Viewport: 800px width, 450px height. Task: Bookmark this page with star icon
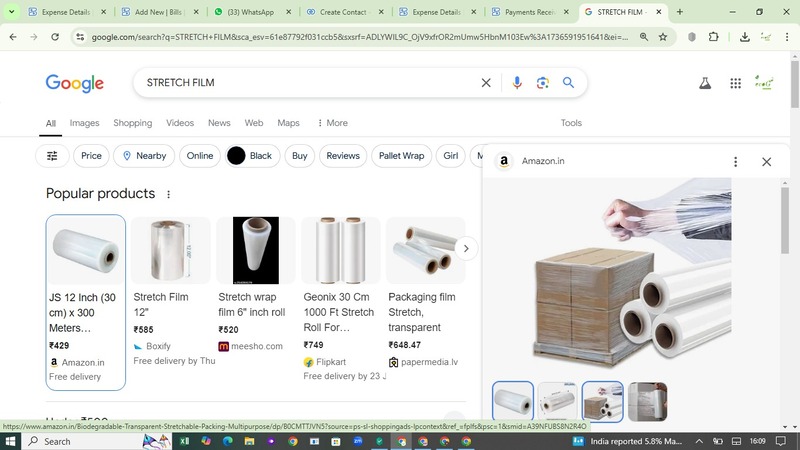pos(662,37)
